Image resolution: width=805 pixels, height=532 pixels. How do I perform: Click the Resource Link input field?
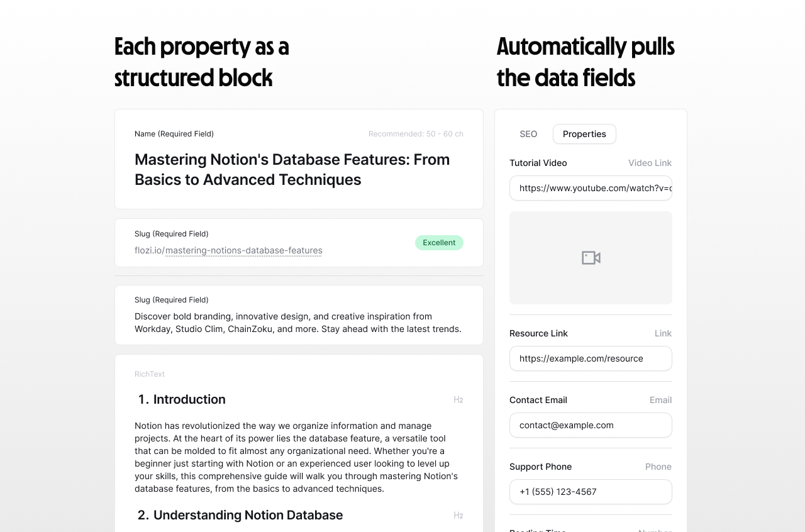(591, 358)
